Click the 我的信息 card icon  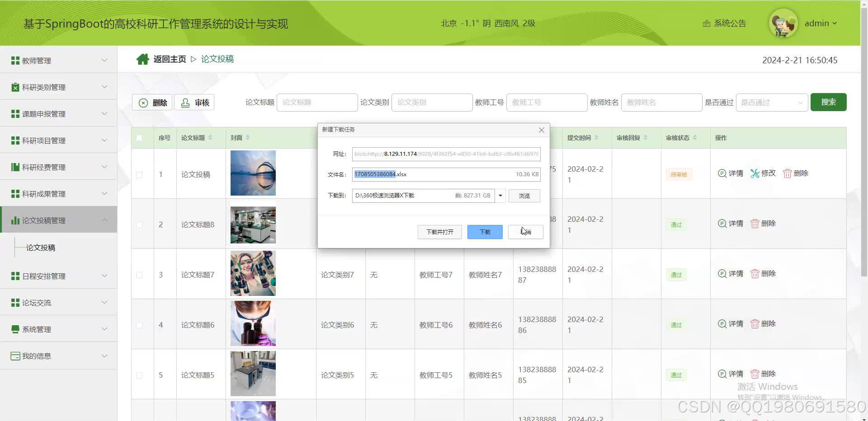[x=15, y=356]
